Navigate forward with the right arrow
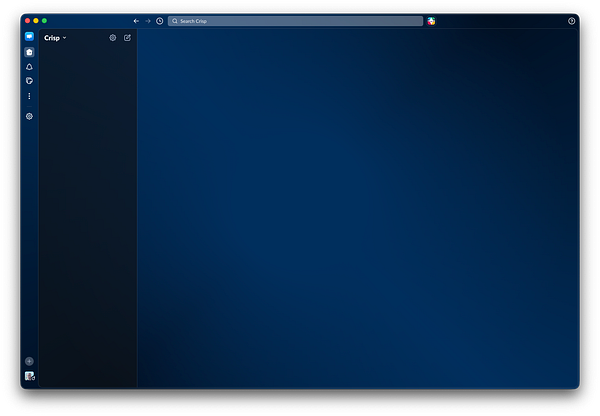Image resolution: width=600 pixels, height=416 pixels. [x=148, y=21]
